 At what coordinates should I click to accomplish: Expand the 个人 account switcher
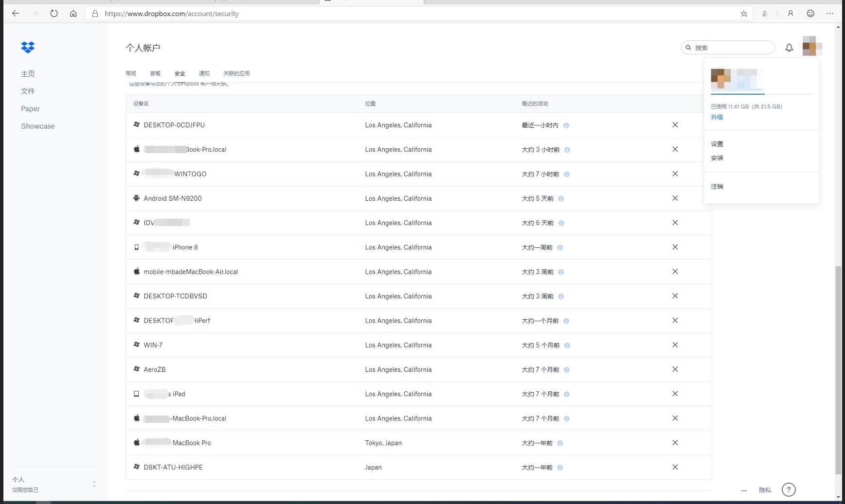94,484
